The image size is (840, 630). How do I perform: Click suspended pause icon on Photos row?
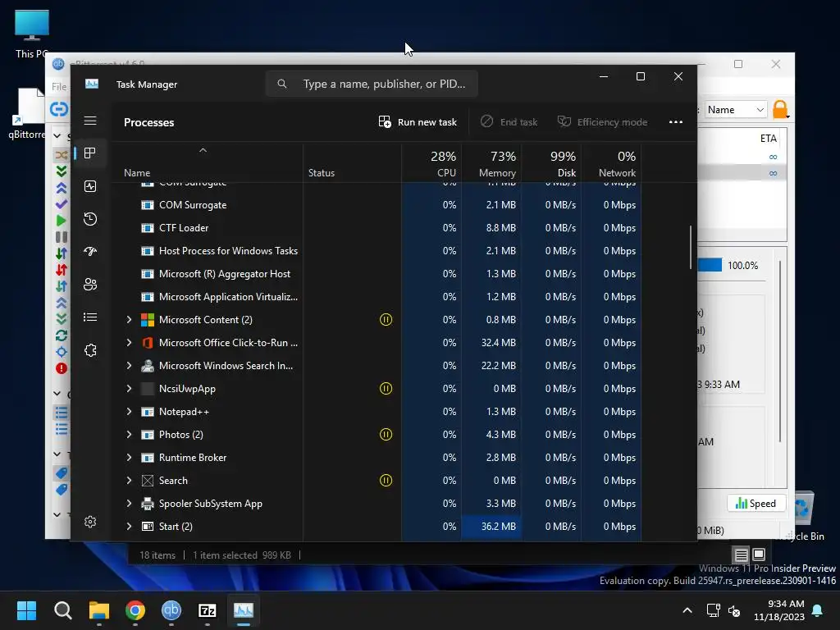386,435
